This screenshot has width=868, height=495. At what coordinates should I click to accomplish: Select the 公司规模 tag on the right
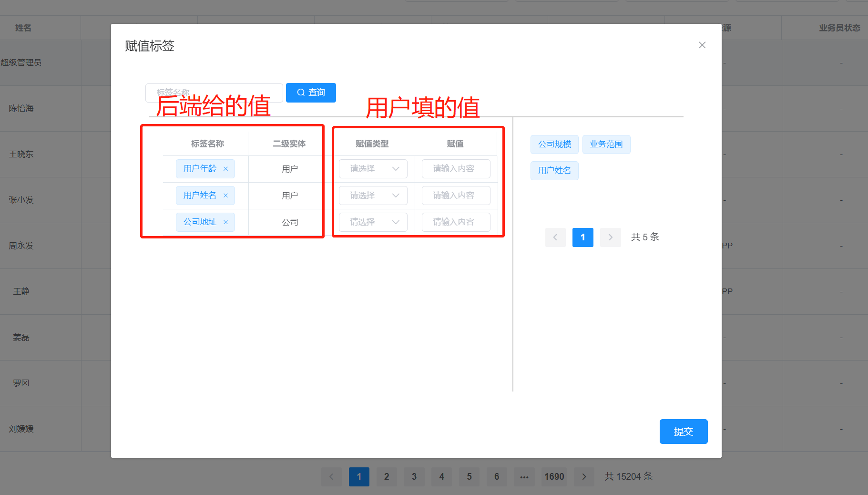[554, 144]
